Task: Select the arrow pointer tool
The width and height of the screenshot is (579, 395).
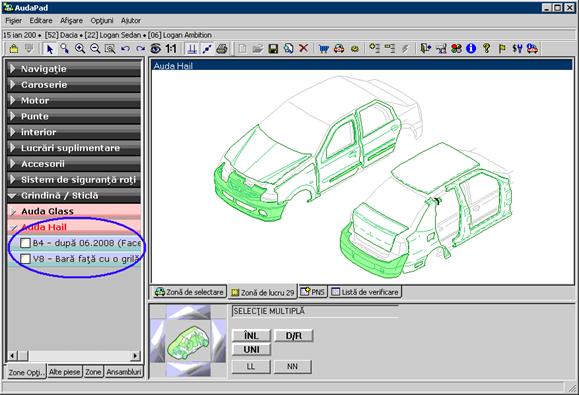Action: (x=49, y=48)
